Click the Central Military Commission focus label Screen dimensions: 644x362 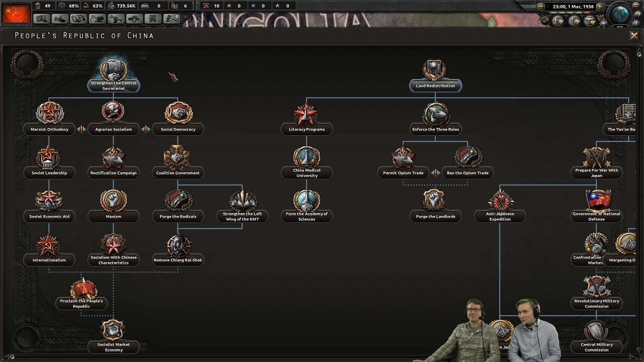tap(596, 347)
